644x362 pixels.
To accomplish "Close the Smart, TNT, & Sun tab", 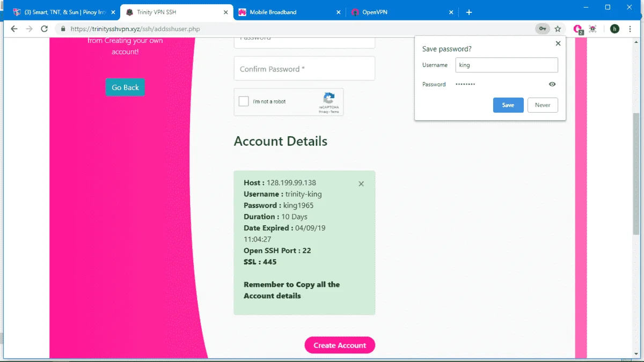I will tap(113, 12).
